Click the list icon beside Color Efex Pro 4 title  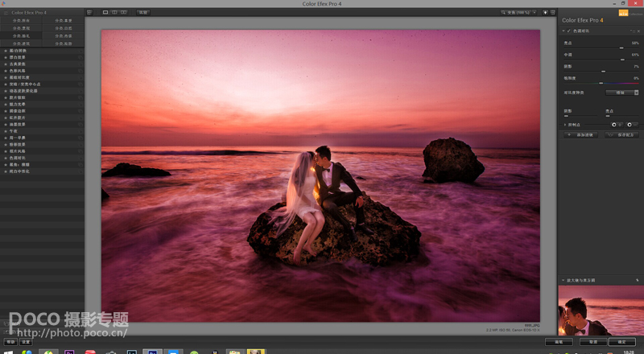tap(6, 13)
